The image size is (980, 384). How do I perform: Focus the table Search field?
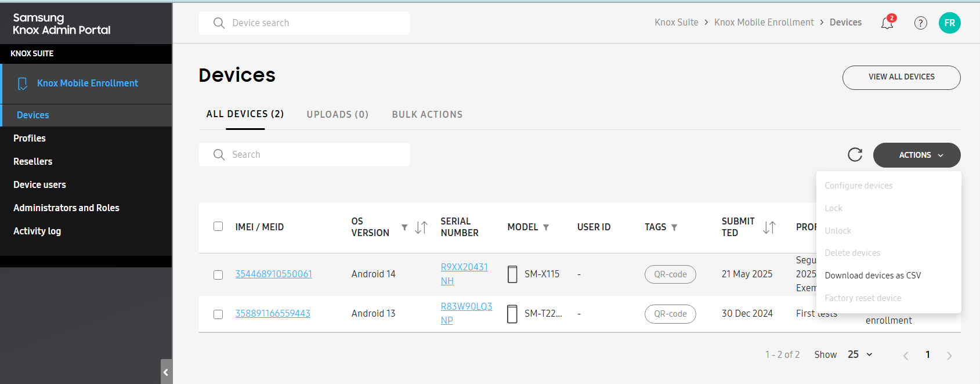click(x=304, y=155)
